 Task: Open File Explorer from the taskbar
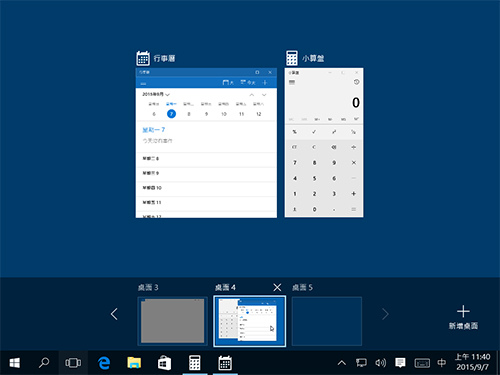[134, 363]
